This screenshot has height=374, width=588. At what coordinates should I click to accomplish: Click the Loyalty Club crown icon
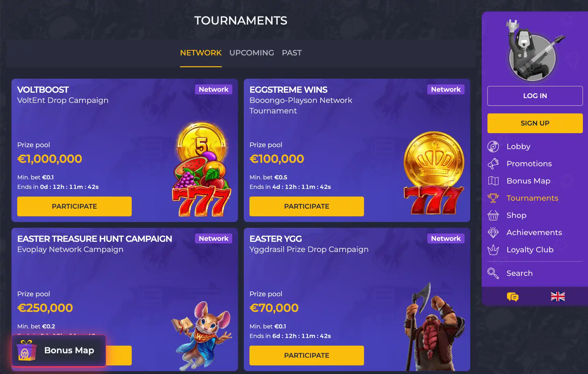(x=493, y=250)
